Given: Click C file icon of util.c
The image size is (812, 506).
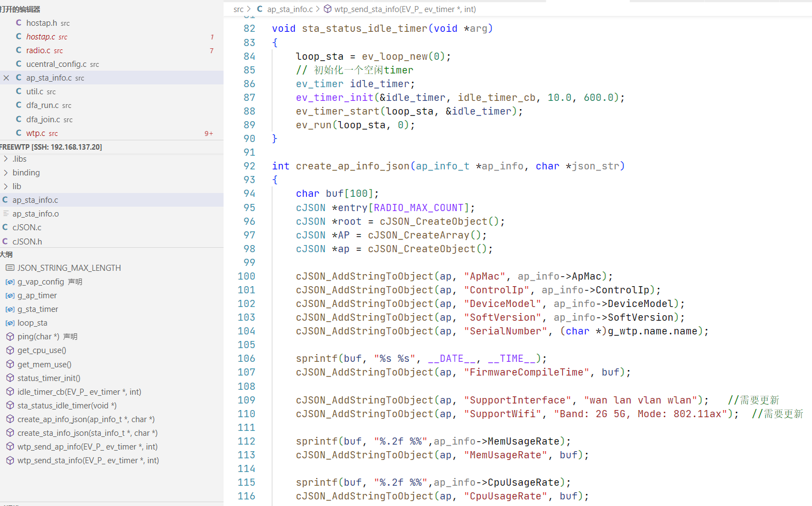Looking at the screenshot, I should [19, 91].
